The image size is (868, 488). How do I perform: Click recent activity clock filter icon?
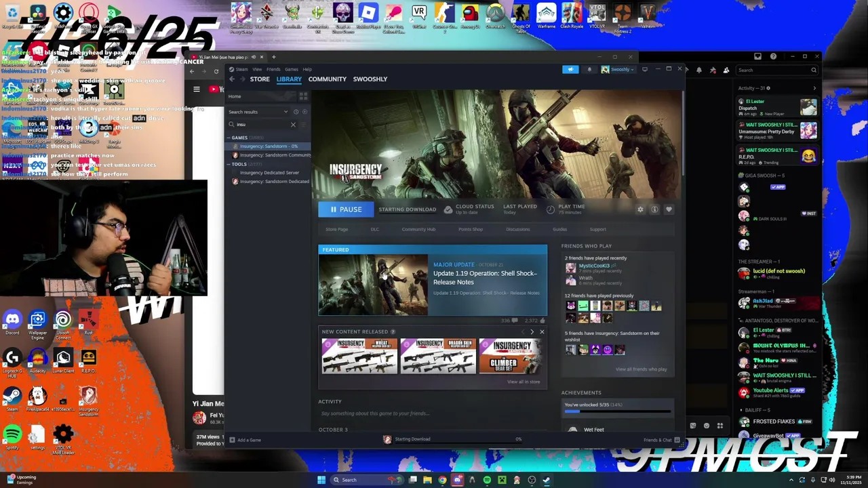tap(296, 112)
